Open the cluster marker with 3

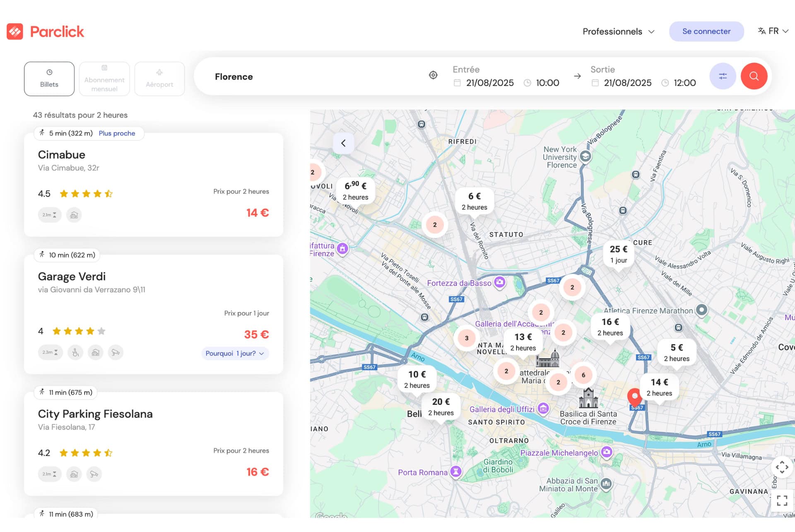467,338
